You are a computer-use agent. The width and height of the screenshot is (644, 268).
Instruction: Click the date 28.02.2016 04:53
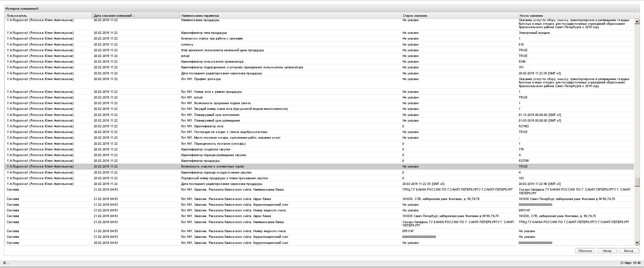[x=106, y=243]
